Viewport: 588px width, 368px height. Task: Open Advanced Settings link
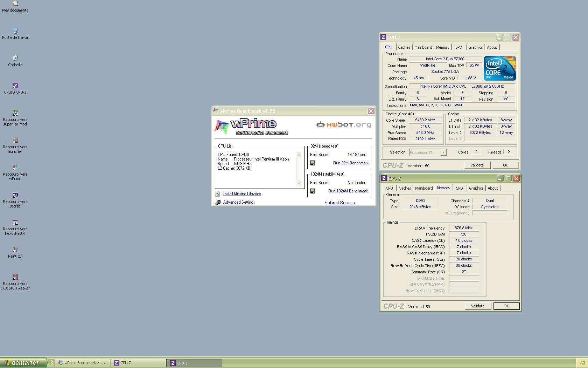(x=239, y=202)
